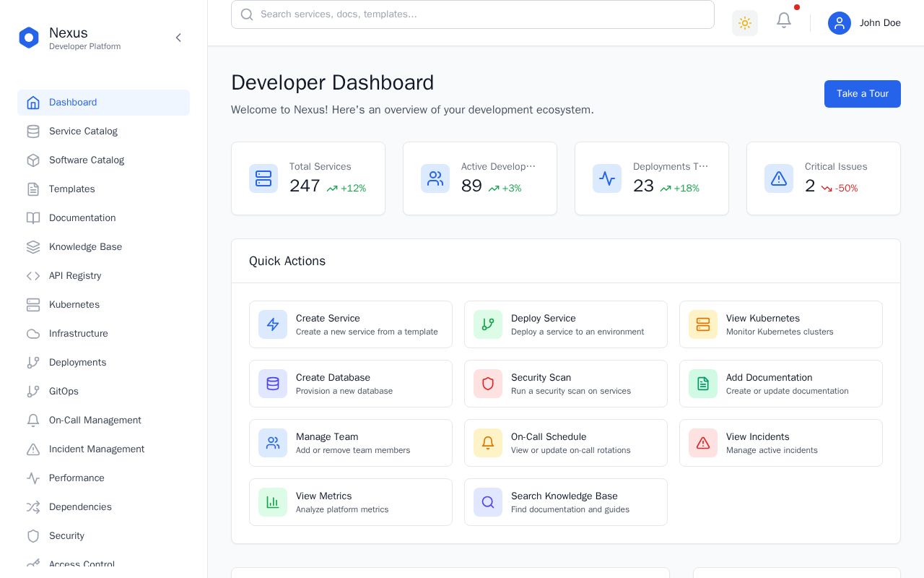Open Dashboard in the sidebar

point(103,103)
